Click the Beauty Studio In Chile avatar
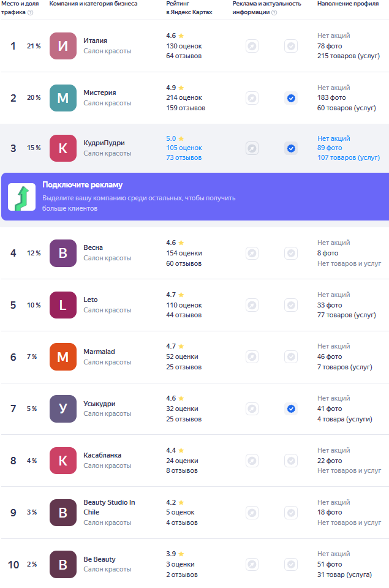 click(63, 512)
